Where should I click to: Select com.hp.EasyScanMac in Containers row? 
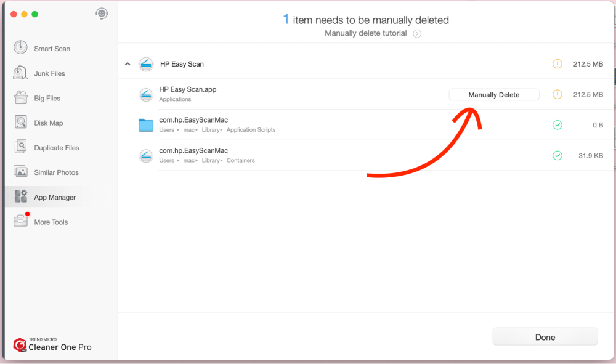[193, 150]
